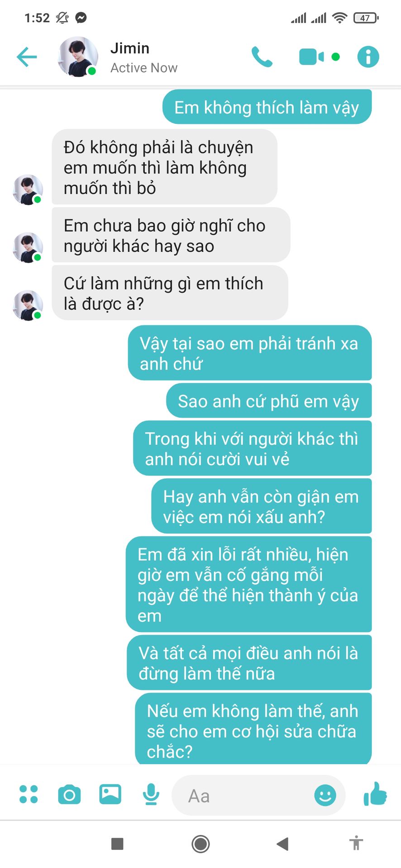Open the camera to take a photo

click(69, 794)
